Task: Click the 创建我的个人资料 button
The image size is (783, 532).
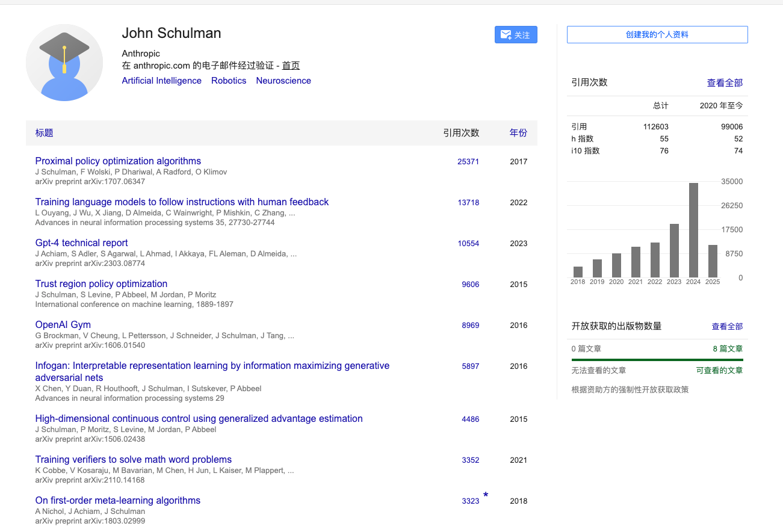Action: tap(657, 35)
